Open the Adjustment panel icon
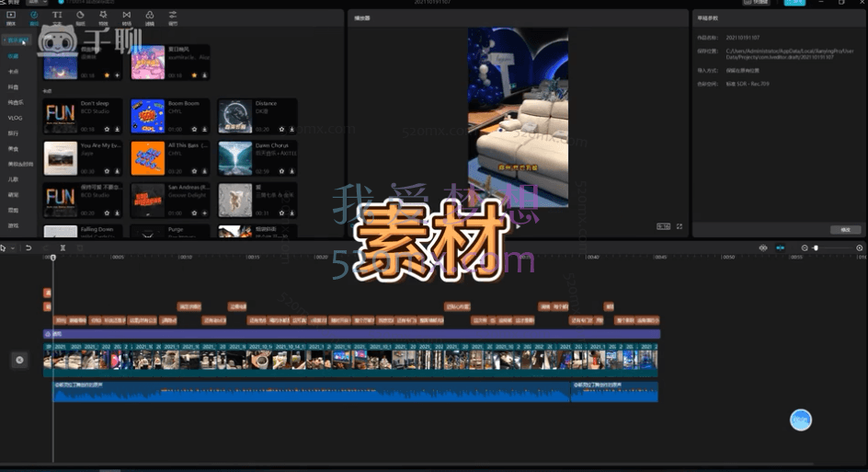Screen dimensions: 868x472 coord(173,17)
